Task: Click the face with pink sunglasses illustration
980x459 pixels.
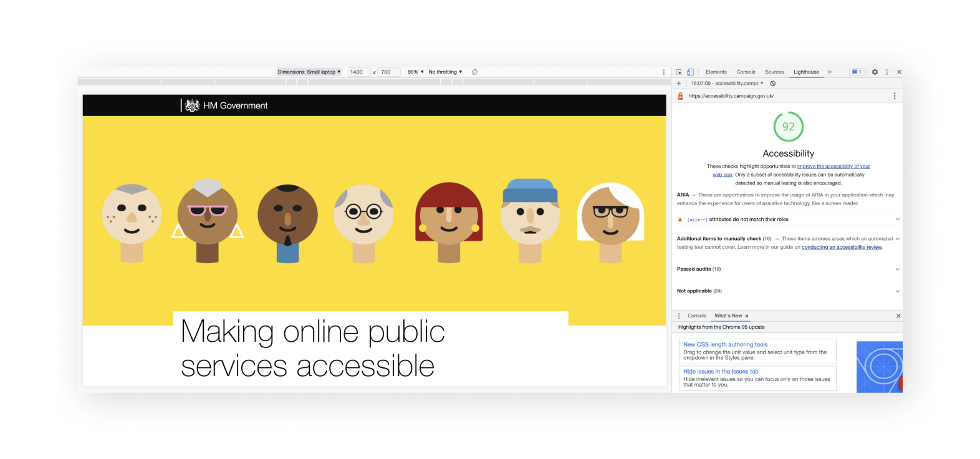Action: 208,220
